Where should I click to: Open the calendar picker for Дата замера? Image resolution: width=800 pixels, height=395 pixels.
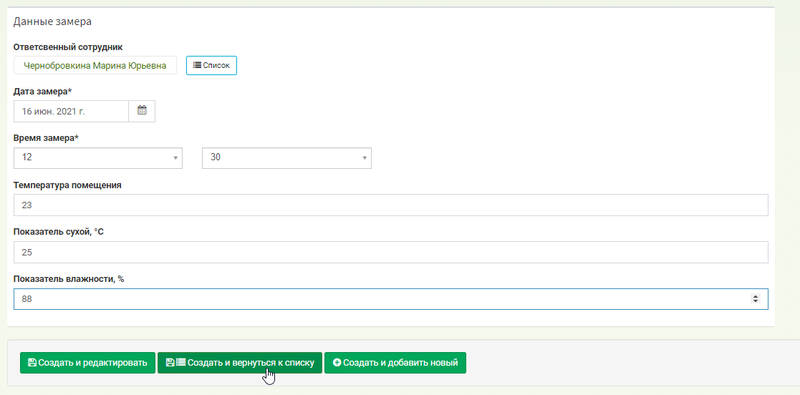(142, 111)
